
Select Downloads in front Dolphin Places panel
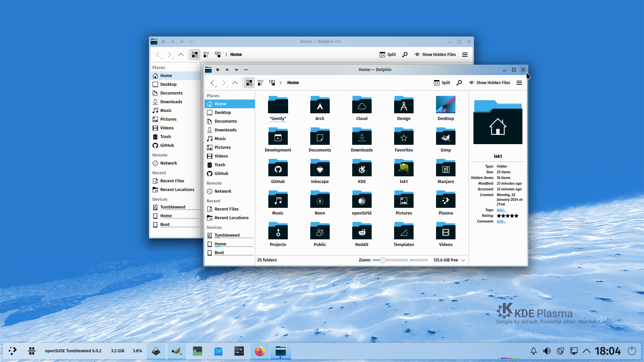click(x=230, y=130)
